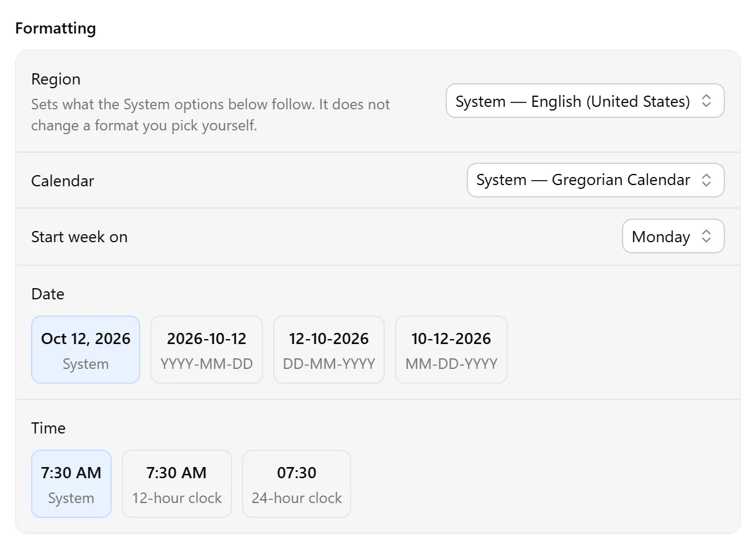Click the Calendar label
The height and width of the screenshot is (549, 756).
click(63, 181)
